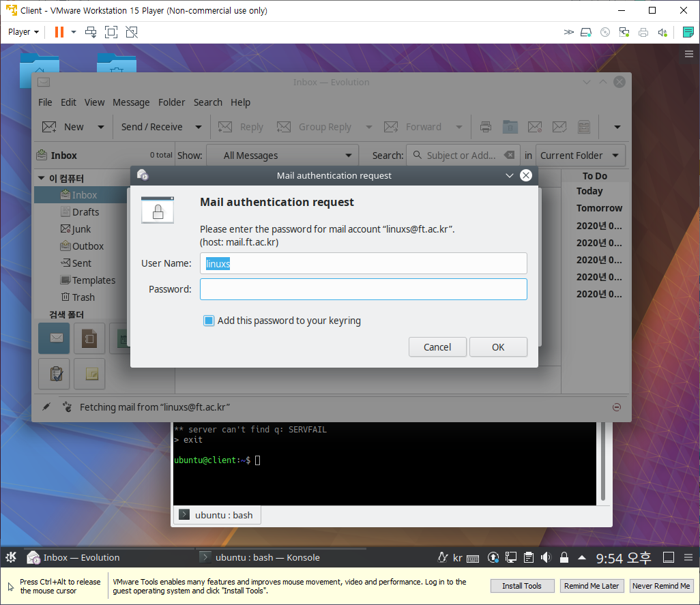Viewport: 700px width, 605px height.
Task: Open the Search menu
Action: click(208, 102)
